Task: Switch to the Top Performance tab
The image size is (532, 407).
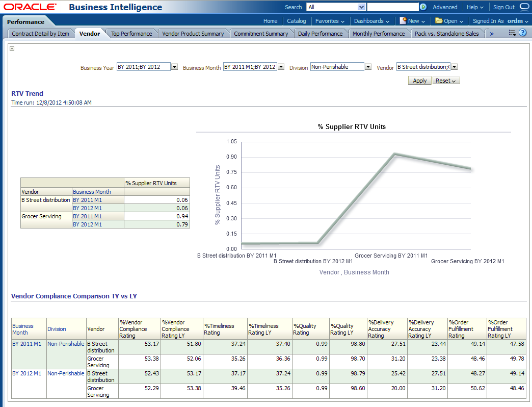Action: (x=131, y=34)
